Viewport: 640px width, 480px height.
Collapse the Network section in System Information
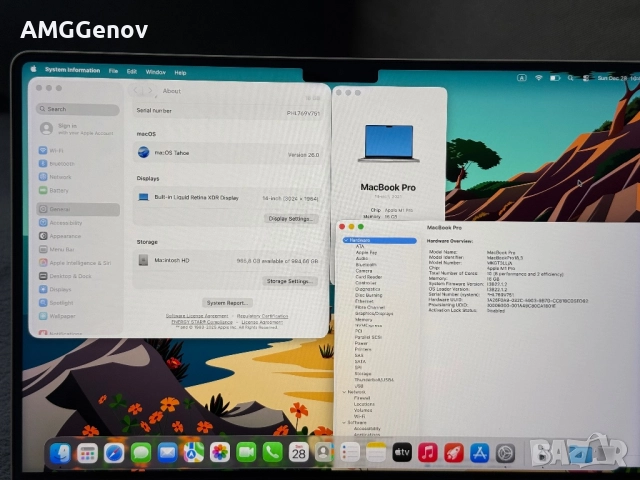(x=344, y=392)
